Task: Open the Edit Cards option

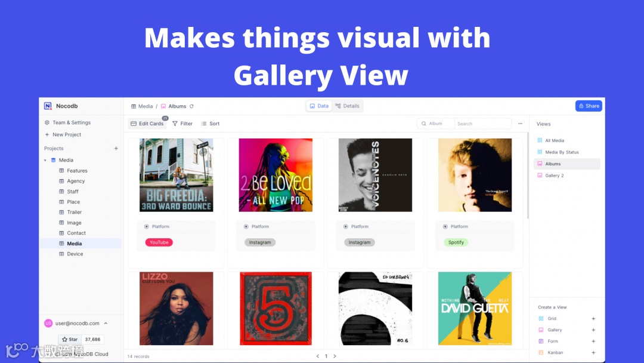Action: [x=147, y=124]
